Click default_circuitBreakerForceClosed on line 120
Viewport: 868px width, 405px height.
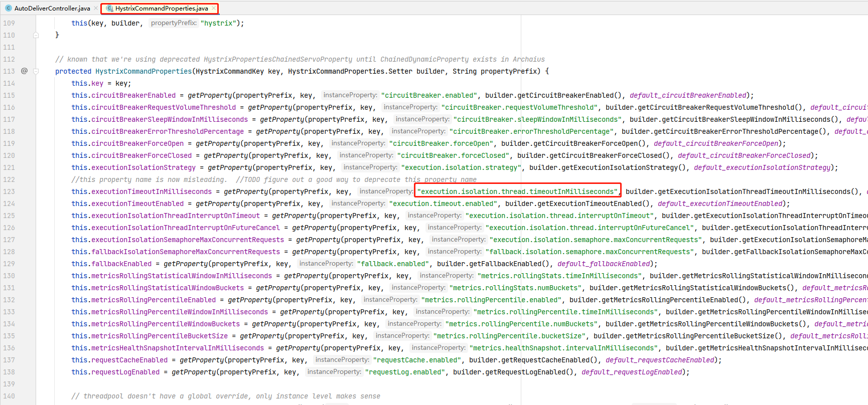(x=744, y=155)
